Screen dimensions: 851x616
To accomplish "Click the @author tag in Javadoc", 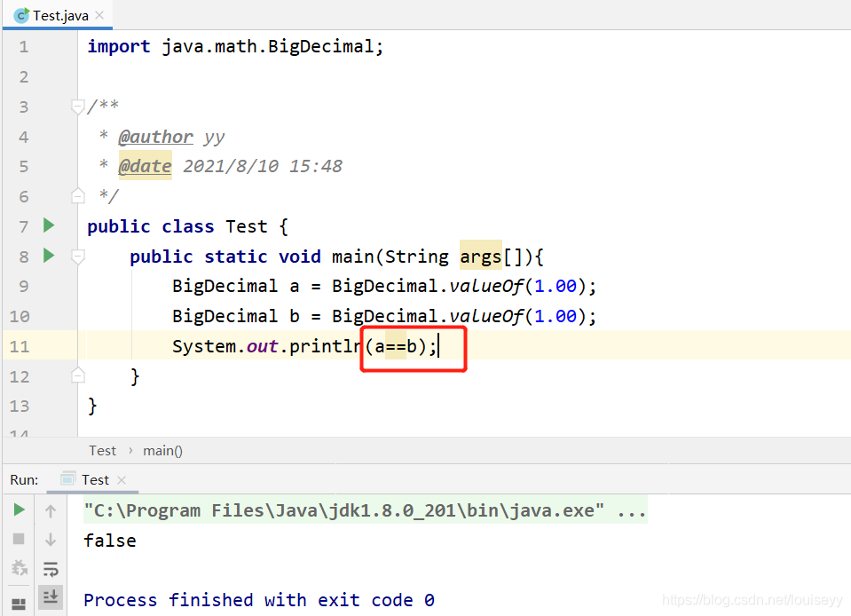I will point(156,137).
